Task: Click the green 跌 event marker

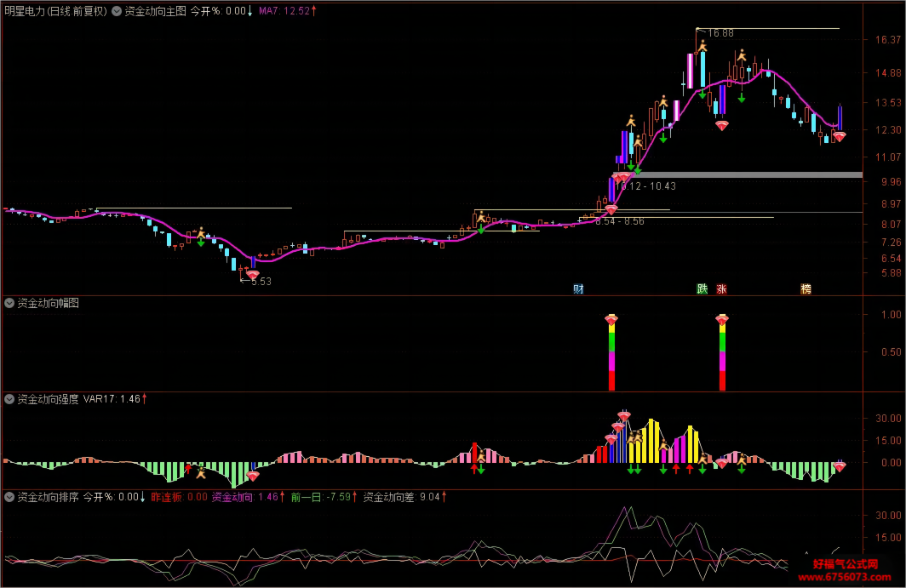Action: (702, 288)
